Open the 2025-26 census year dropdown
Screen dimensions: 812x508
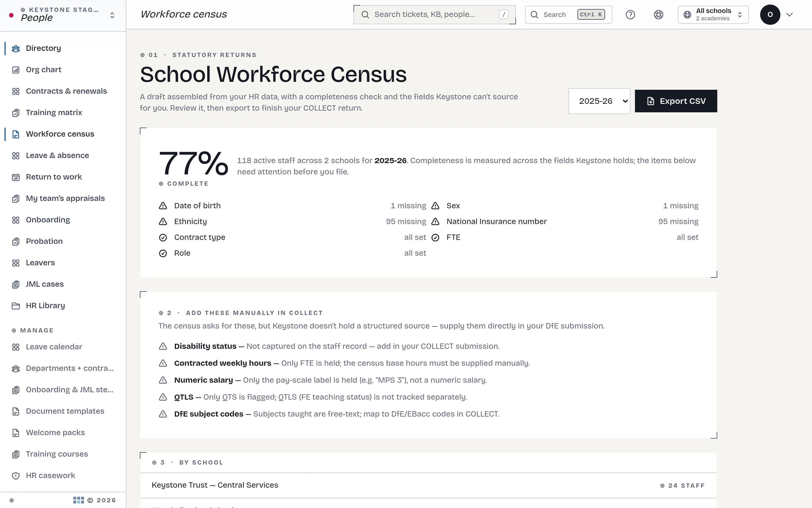point(599,101)
